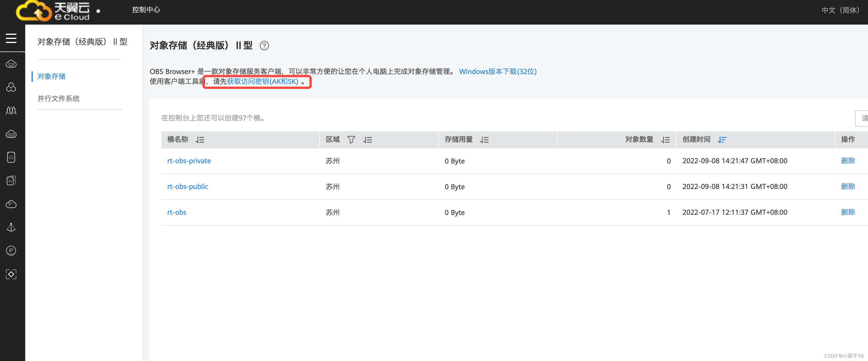Open the hamburger menu in the sidebar
Viewport: 868px width, 361px height.
pyautogui.click(x=11, y=38)
